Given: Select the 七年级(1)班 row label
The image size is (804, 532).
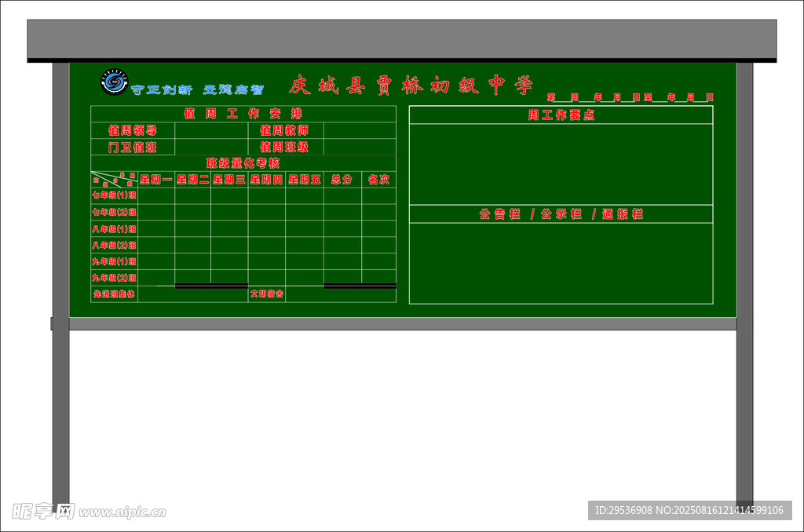Looking at the screenshot, I should (x=114, y=195).
